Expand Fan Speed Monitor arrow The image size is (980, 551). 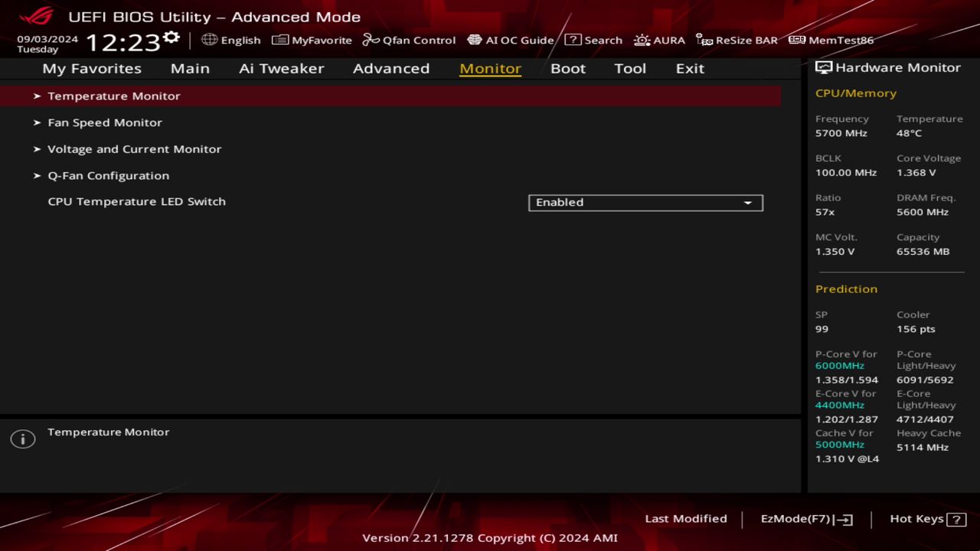(37, 122)
